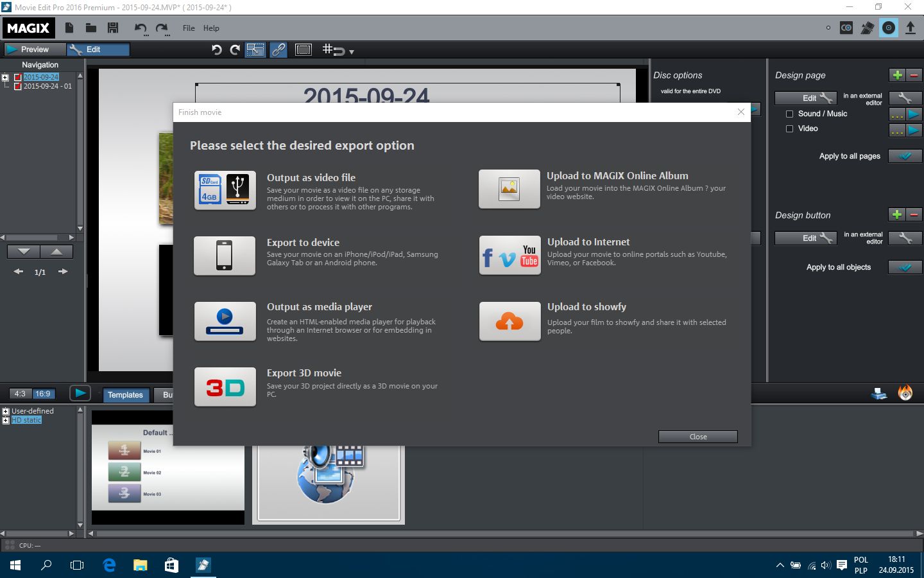Open a project with the folder icon
This screenshot has width=924, height=578.
click(91, 28)
